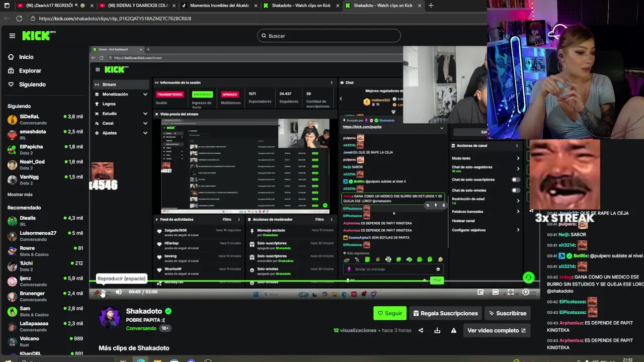Image resolution: width=644 pixels, height=362 pixels.
Task: Click the Más clips de Shakadoto heading
Action: tap(134, 348)
